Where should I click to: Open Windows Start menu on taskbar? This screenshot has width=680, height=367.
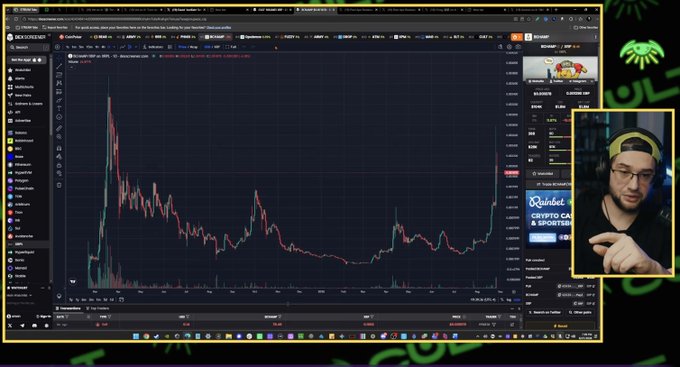click(136, 336)
